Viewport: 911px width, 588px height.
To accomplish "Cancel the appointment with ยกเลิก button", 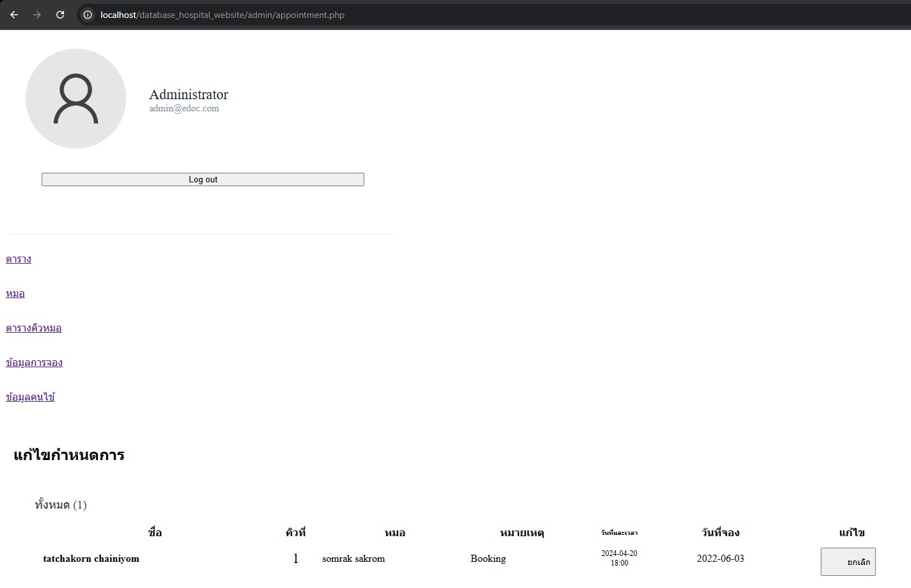I will click(848, 562).
